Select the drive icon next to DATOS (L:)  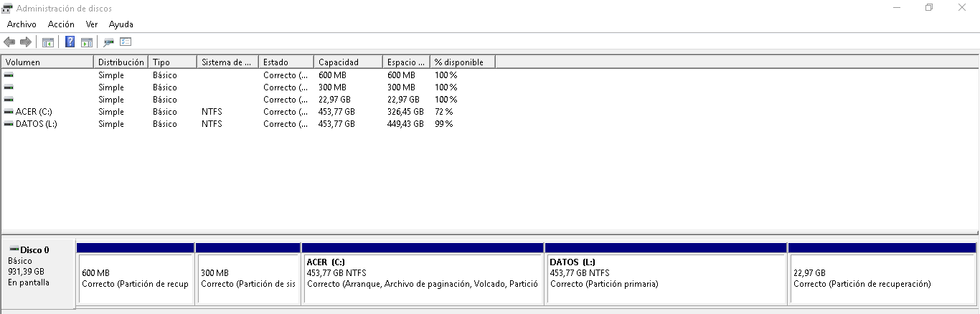[9, 123]
